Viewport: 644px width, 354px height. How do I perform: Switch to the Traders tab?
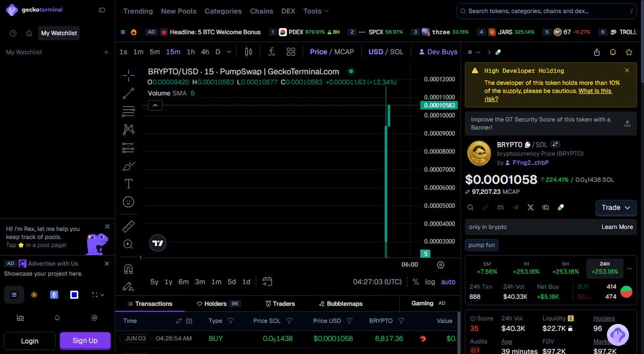(280, 304)
